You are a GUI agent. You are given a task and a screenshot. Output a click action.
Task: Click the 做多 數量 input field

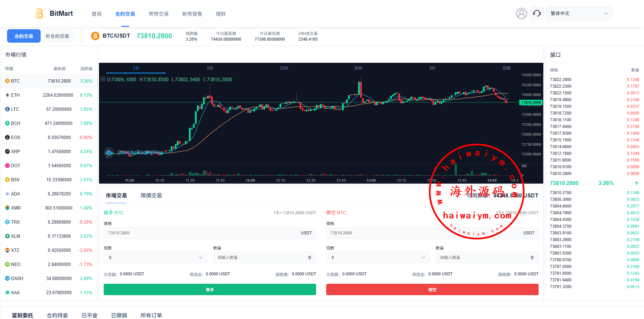click(x=260, y=258)
